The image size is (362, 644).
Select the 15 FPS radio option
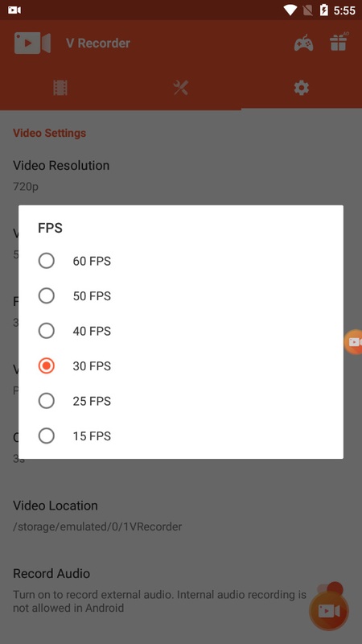[180, 436]
